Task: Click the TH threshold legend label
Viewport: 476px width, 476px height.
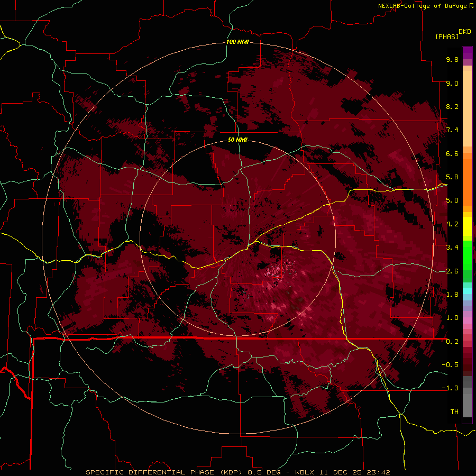Action: 454,412
